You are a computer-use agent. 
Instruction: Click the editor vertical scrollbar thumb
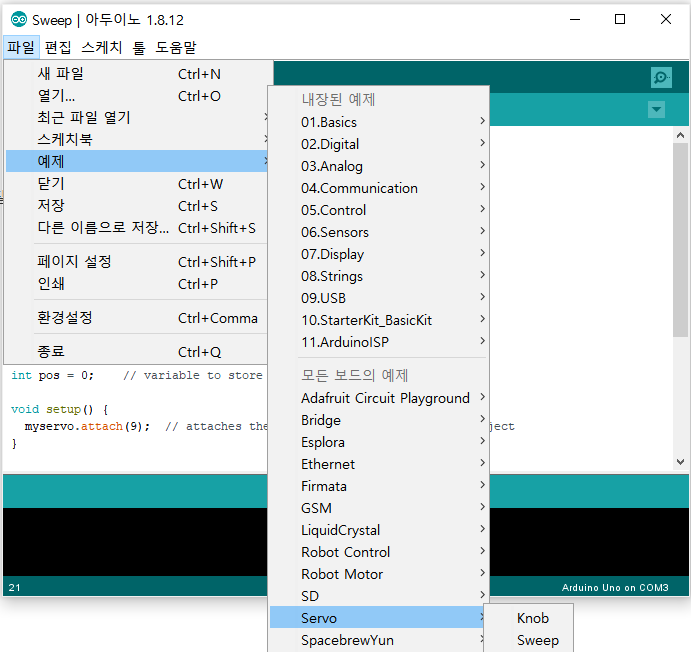click(680, 240)
